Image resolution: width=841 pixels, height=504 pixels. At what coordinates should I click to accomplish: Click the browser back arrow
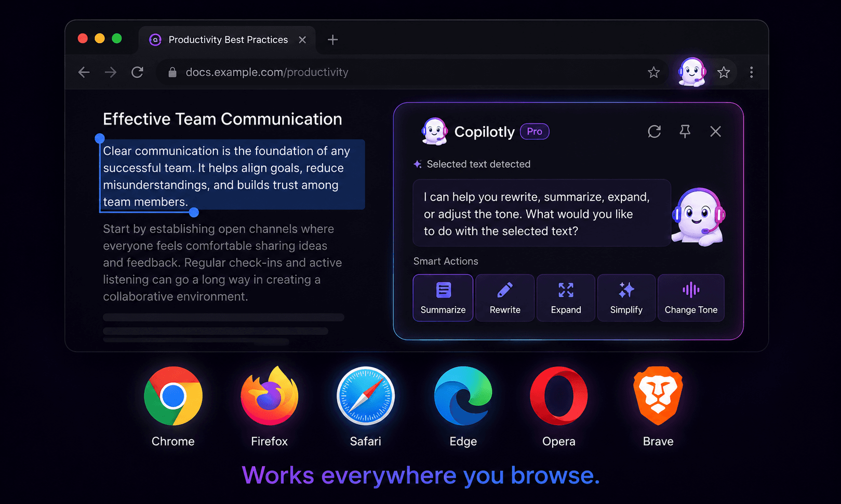pyautogui.click(x=84, y=72)
